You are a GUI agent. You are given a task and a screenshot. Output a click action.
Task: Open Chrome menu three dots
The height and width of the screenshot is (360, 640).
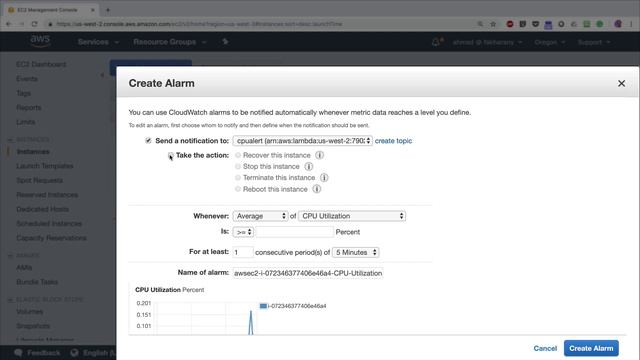coord(631,24)
